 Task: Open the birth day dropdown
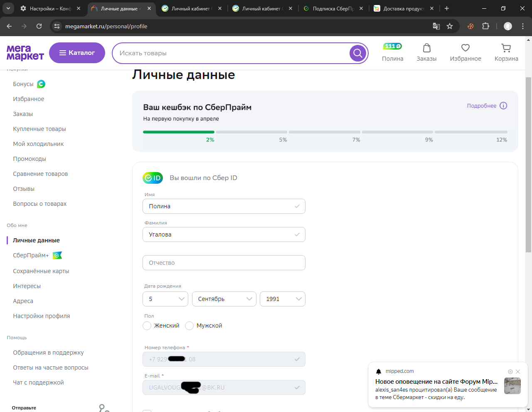(x=165, y=299)
